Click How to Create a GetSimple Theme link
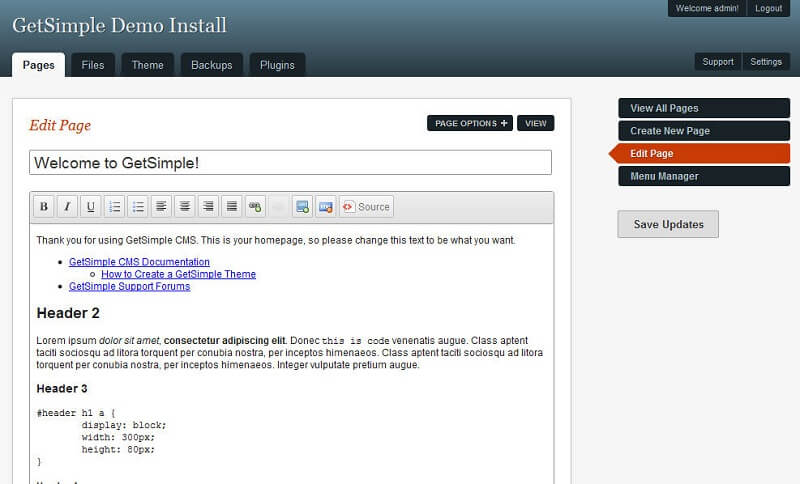The image size is (800, 484). (179, 274)
